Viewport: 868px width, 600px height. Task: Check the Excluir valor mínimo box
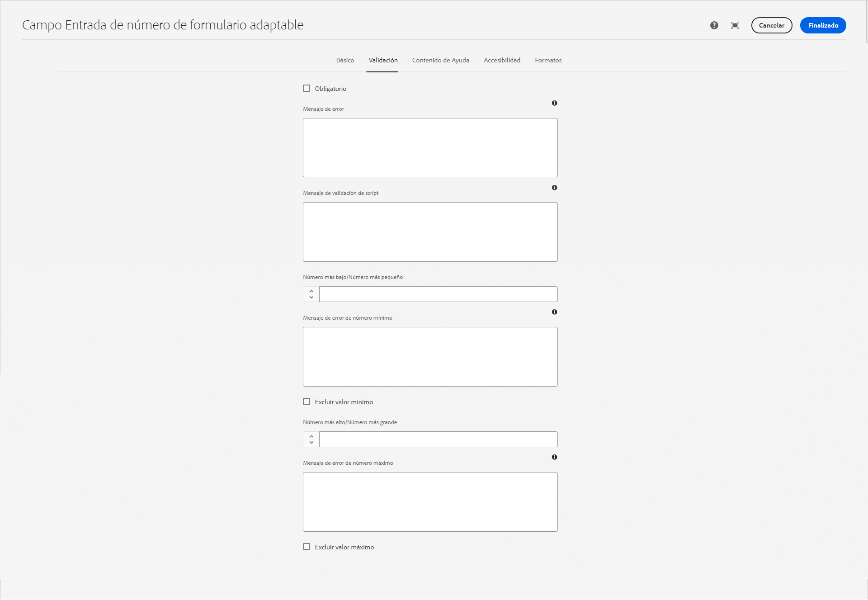pyautogui.click(x=307, y=402)
